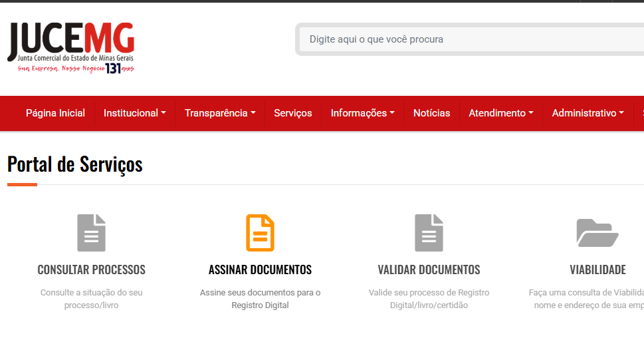Click the search field 'Digite aqui o que você procura'
Image resolution: width=644 pixels, height=360 pixels.
coord(471,39)
